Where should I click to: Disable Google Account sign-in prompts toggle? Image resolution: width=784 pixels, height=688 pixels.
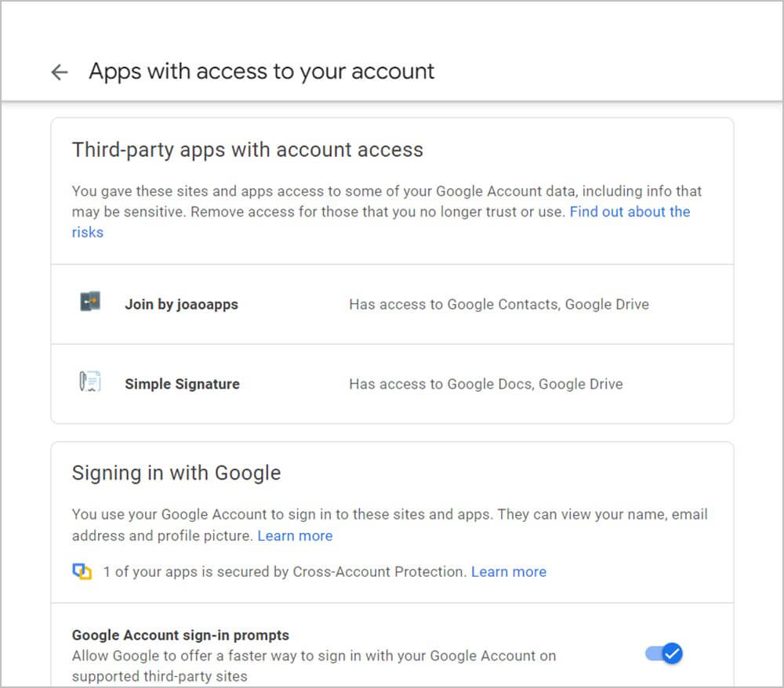[664, 653]
